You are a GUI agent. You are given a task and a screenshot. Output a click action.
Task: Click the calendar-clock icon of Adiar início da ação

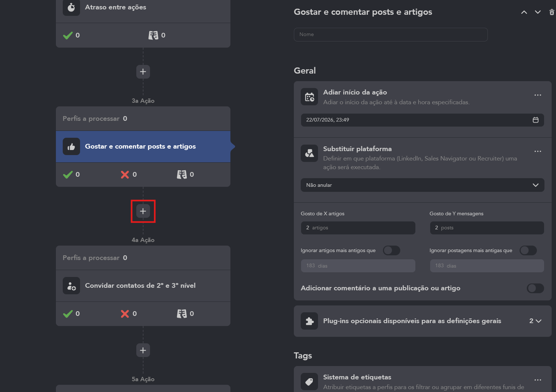click(x=309, y=97)
